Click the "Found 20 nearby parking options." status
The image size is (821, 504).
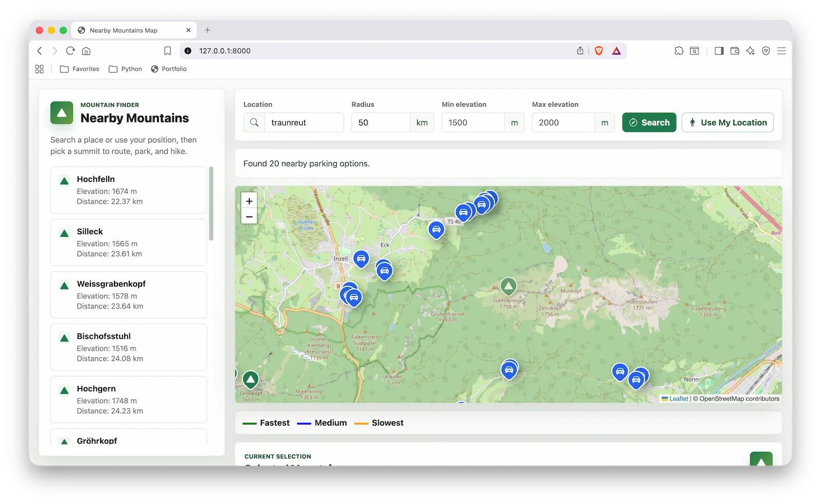(306, 164)
